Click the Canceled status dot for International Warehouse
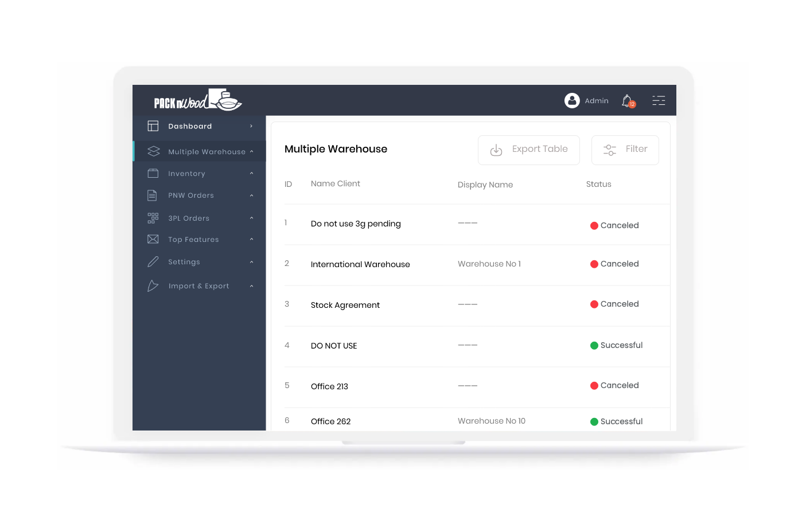The width and height of the screenshot is (806, 532). coord(595,264)
